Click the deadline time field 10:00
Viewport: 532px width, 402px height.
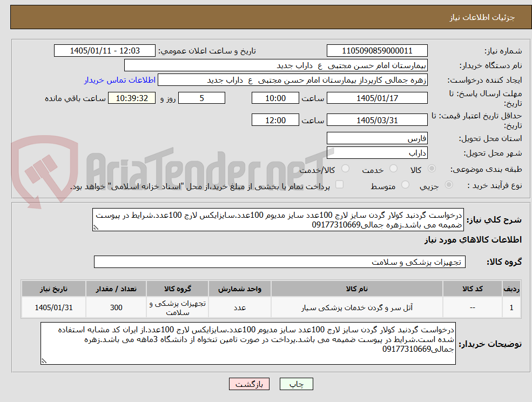[x=275, y=98]
